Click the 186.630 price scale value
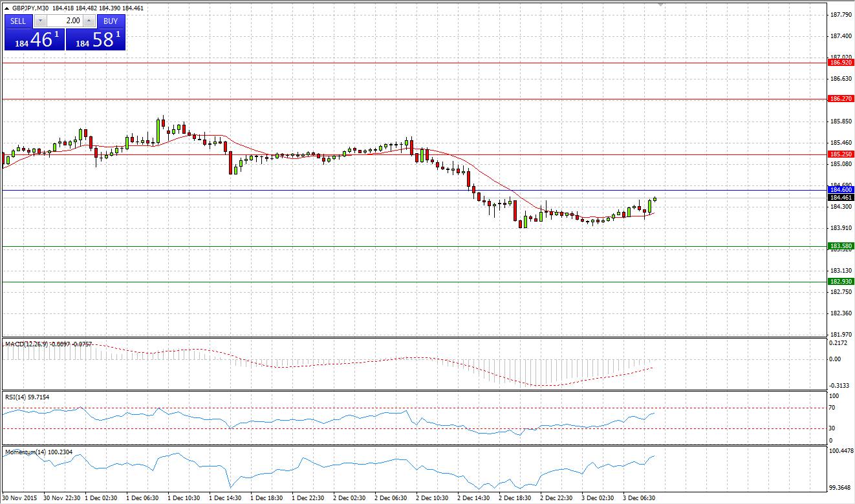The height and width of the screenshot is (504, 855). tap(841, 78)
